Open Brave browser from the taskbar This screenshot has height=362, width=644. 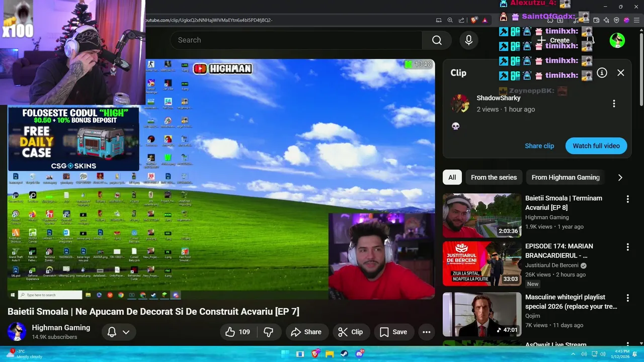tap(315, 354)
